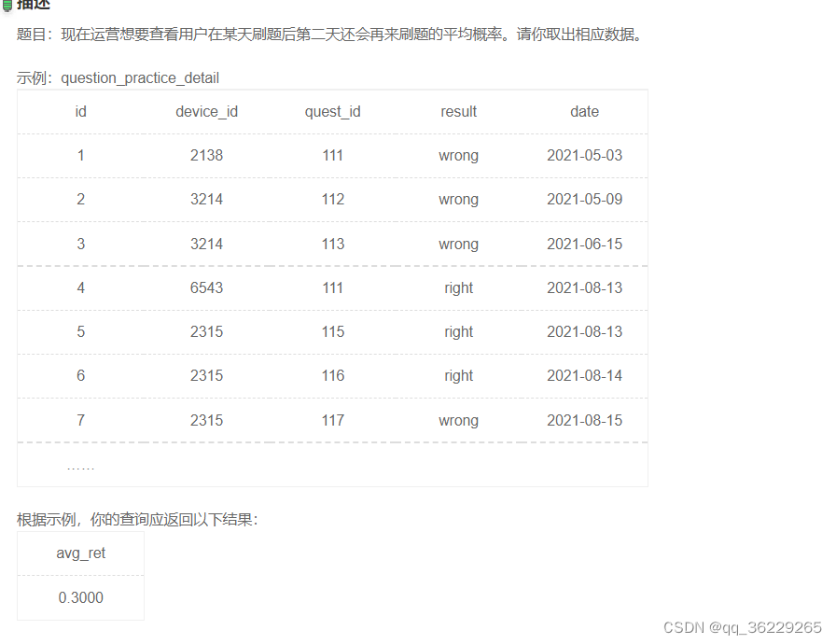836x644 pixels.
Task: Click the wrong result in row two
Action: 458,199
